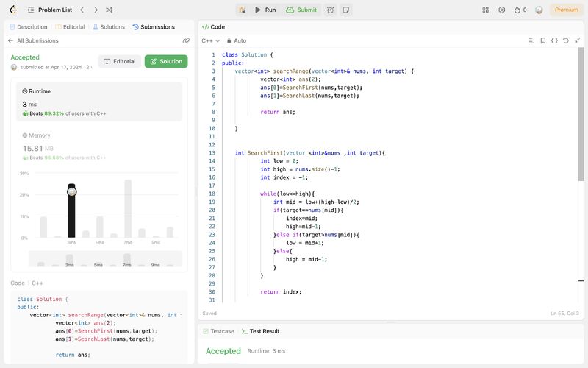Open the notes sticky icon
The height and width of the screenshot is (368, 588).
346,10
